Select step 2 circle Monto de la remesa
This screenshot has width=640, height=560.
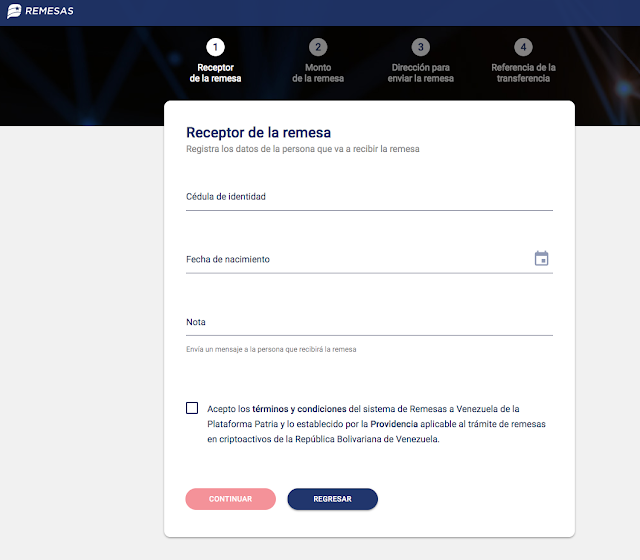318,47
